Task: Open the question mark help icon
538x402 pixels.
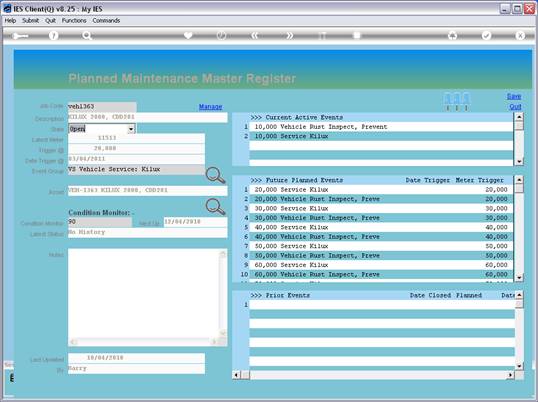Action: (54, 36)
